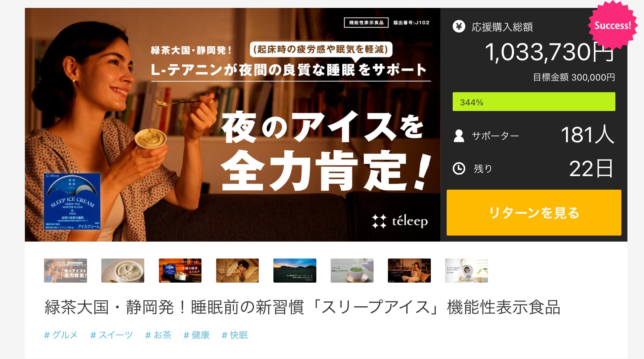
Task: Click the Sleep Ice Cream package image
Action: point(72,201)
